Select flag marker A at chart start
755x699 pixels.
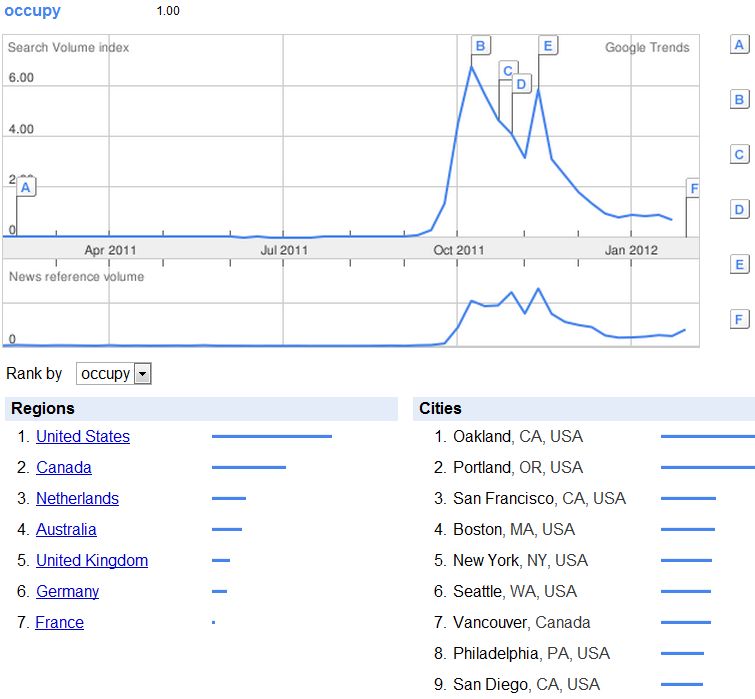coord(27,187)
